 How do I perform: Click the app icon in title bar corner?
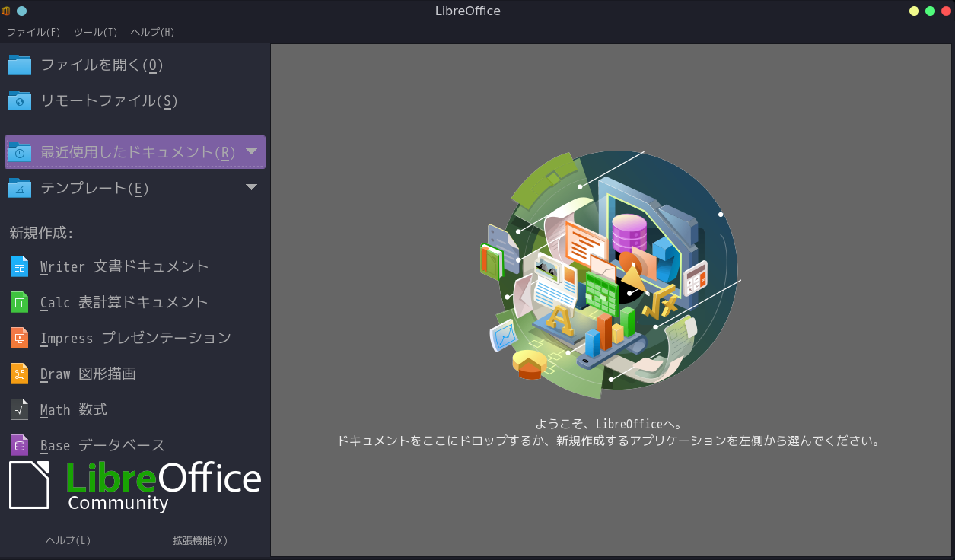pos(6,11)
